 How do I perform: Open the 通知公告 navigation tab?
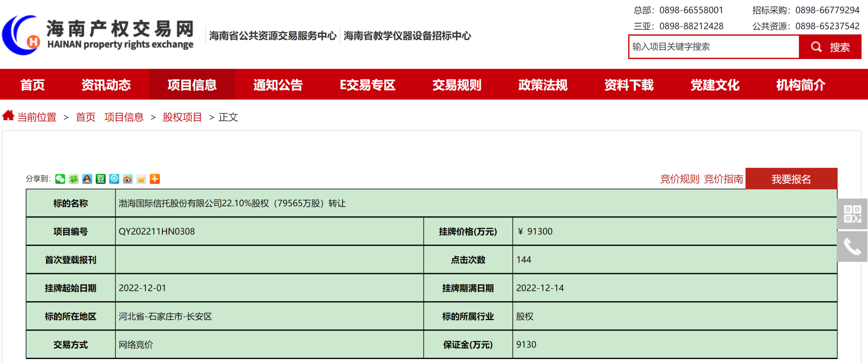[x=278, y=85]
